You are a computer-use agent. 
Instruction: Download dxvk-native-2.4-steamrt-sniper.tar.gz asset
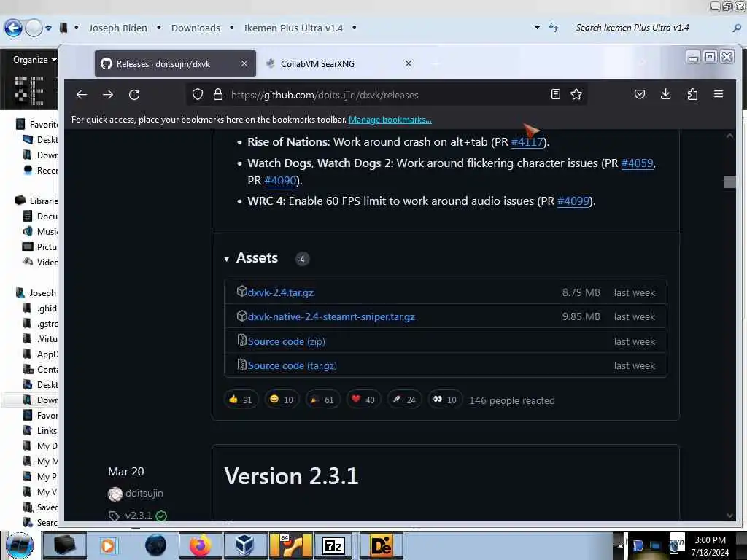pos(331,316)
